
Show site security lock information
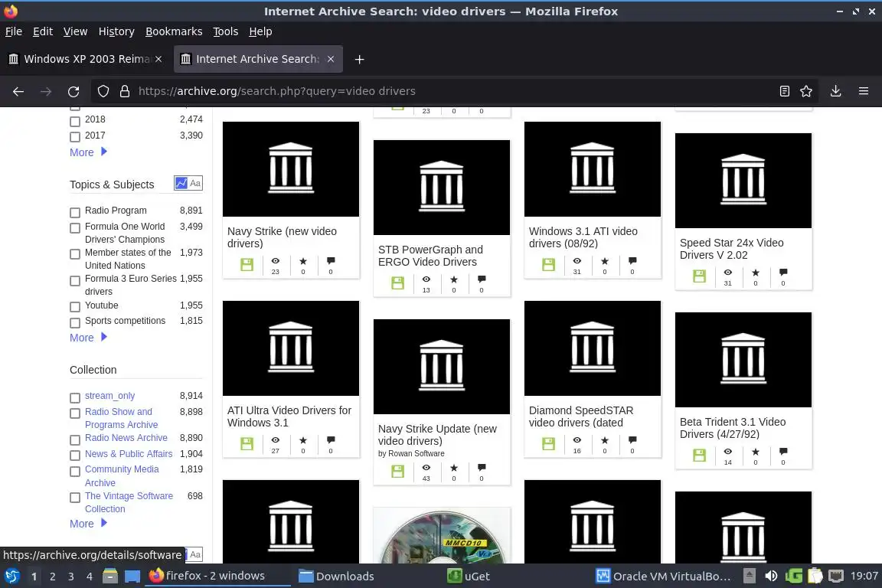coord(125,91)
